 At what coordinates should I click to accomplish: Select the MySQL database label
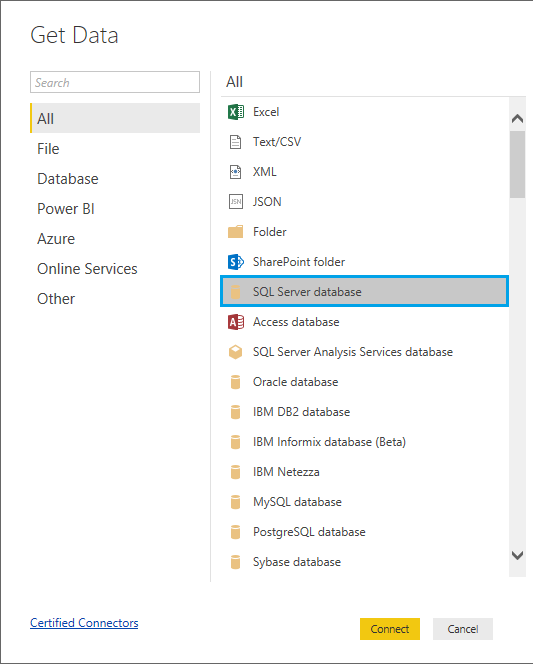click(x=297, y=502)
